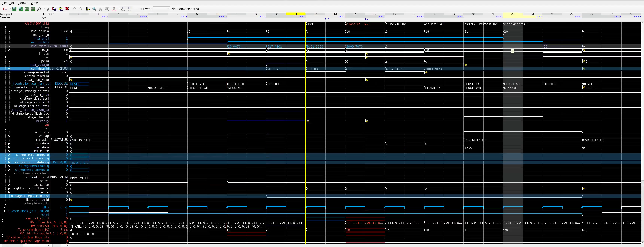
Task: Click the t##4 timepoint label
Action: [460, 17]
